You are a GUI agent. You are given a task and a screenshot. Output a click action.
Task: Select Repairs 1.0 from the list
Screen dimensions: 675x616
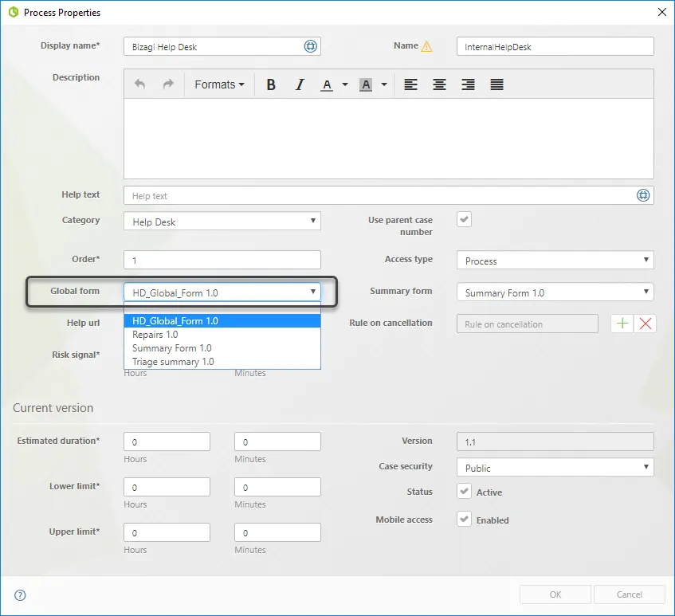[222, 335]
